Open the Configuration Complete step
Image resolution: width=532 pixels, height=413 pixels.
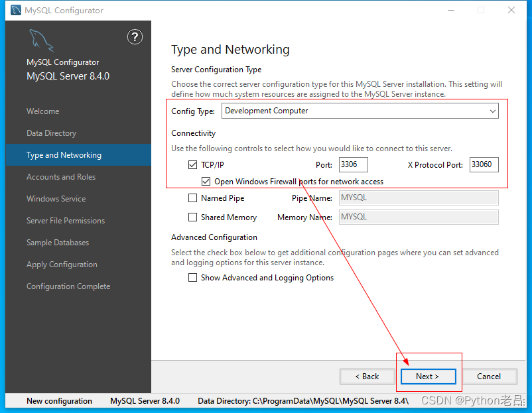68,286
